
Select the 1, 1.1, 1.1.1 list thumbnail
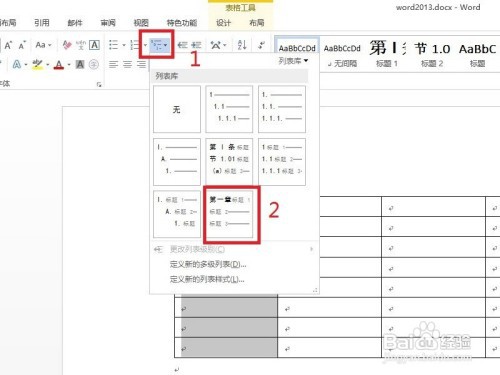point(229,109)
